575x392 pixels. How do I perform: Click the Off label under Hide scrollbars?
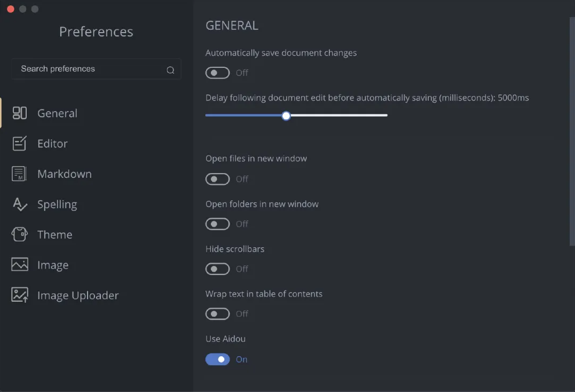pyautogui.click(x=242, y=269)
